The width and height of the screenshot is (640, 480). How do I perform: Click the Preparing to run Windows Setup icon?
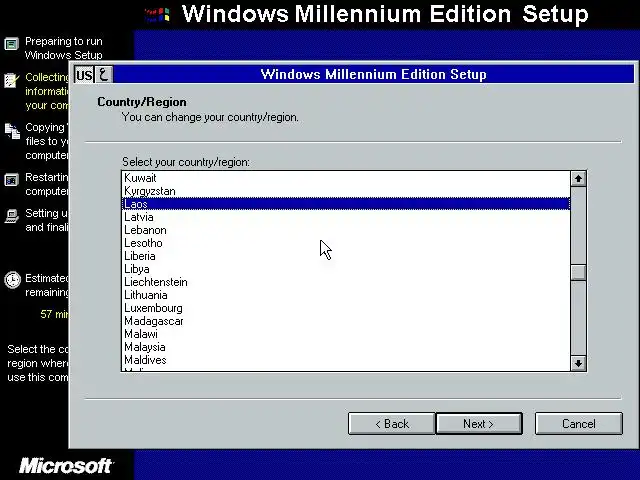click(11, 44)
